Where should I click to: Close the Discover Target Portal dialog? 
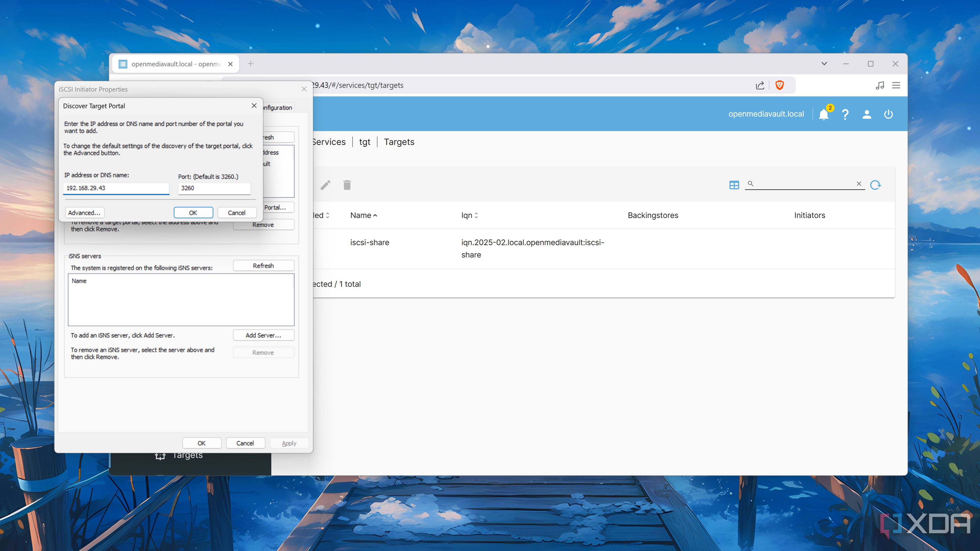(x=254, y=106)
